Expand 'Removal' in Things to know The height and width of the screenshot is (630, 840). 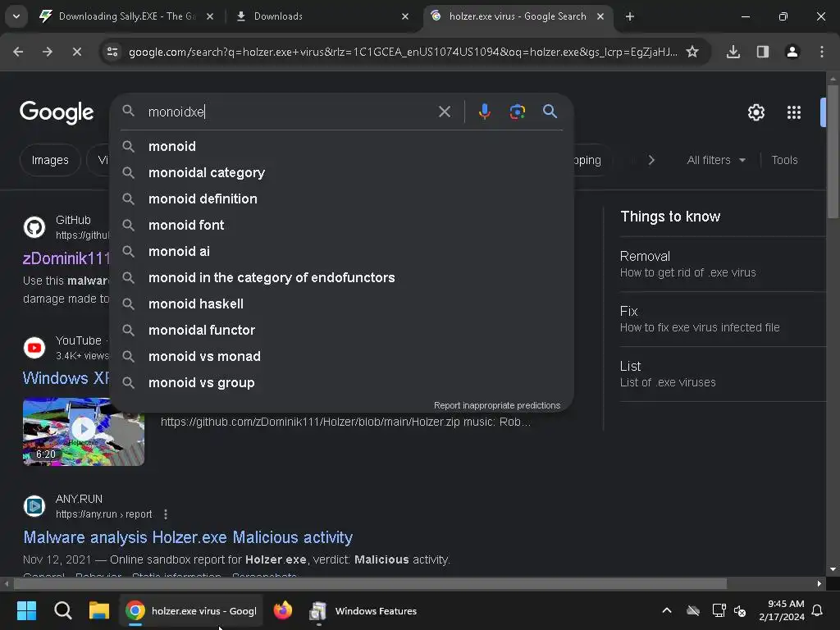[723, 264]
